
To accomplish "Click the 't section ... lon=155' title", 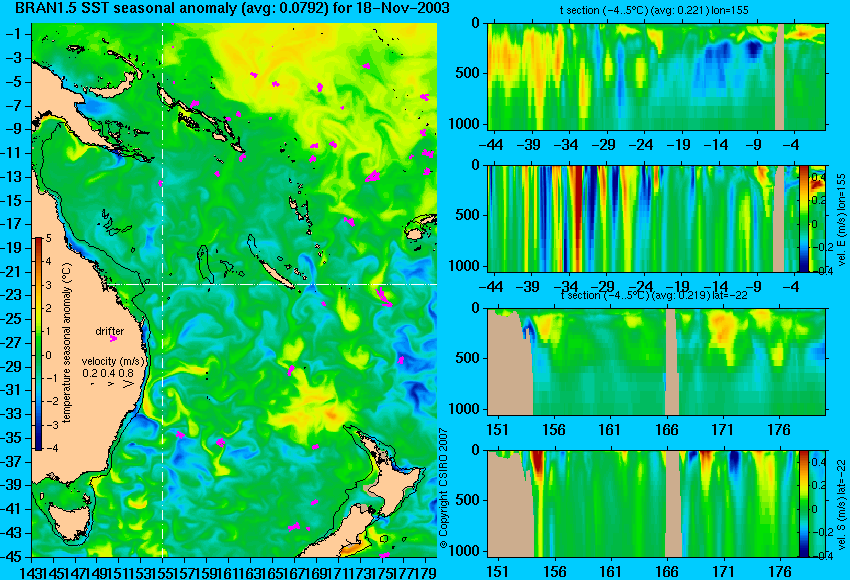I will [654, 10].
